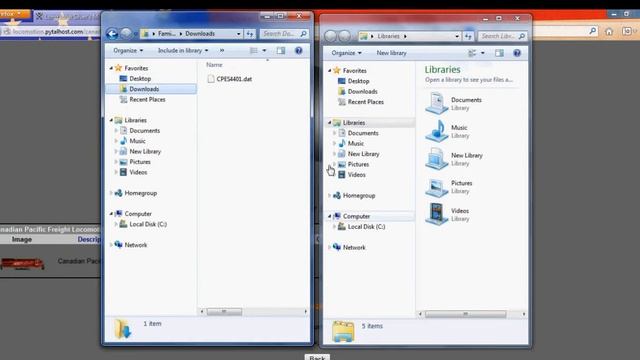The height and width of the screenshot is (360, 640).
Task: Select Desktop in the Libraries window favorites
Action: tap(358, 81)
